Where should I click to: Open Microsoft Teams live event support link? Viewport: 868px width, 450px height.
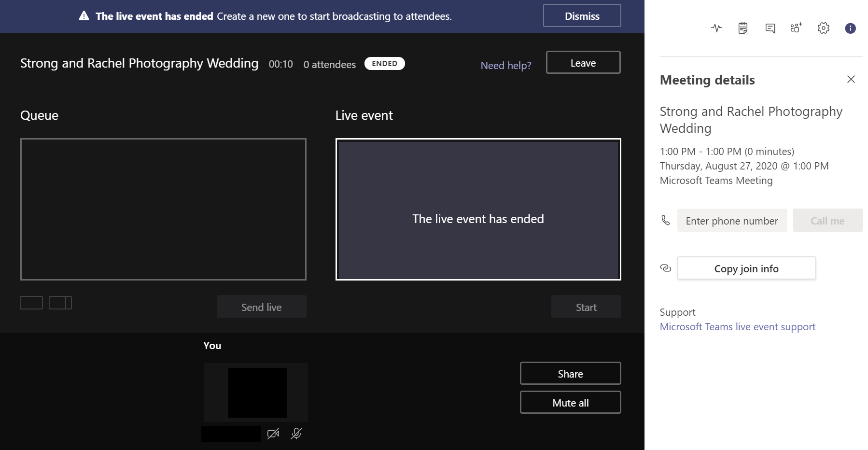[x=738, y=327]
